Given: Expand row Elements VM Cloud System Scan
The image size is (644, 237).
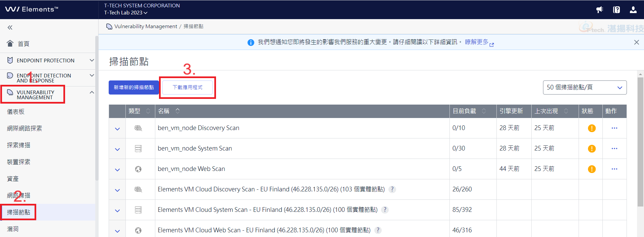Looking at the screenshot, I should click(117, 211).
